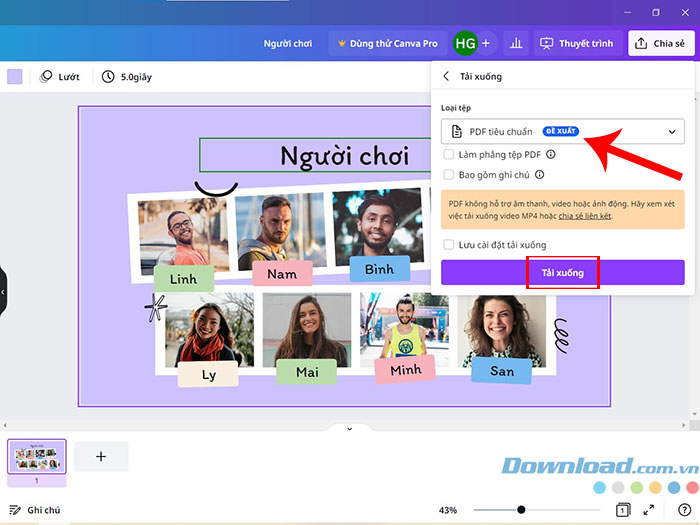
Task: Enable the Làm phẳng tệp PDF checkbox
Action: click(448, 154)
